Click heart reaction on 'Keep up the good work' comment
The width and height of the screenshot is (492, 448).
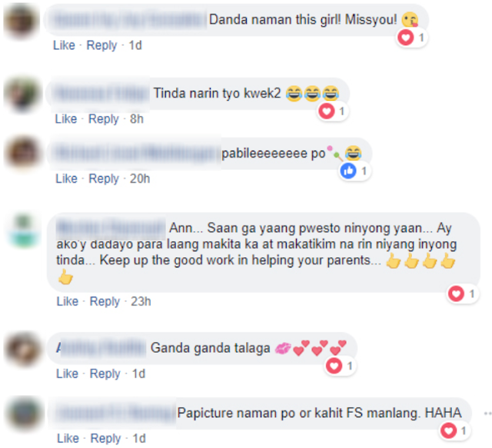point(456,294)
